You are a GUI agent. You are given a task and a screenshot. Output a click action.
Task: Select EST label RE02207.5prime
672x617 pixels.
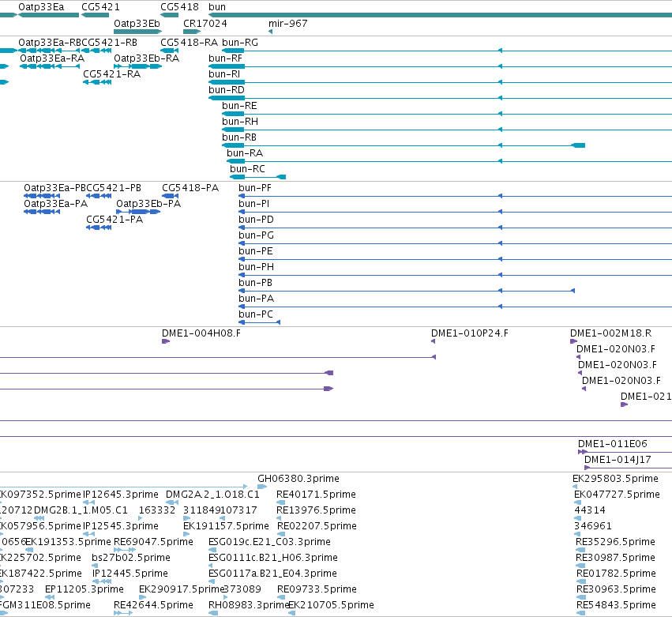coord(317,526)
